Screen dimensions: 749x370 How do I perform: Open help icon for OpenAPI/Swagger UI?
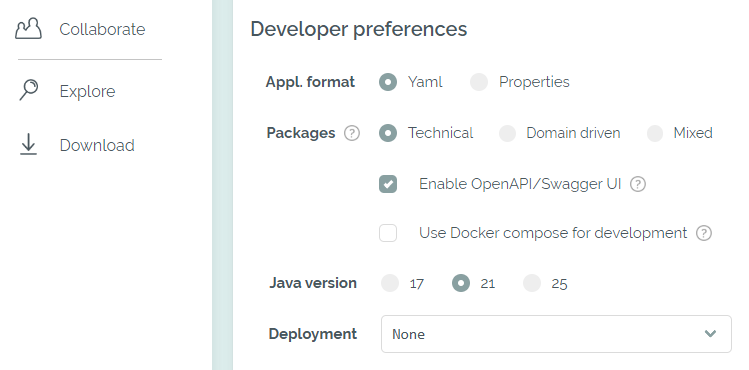click(x=638, y=184)
